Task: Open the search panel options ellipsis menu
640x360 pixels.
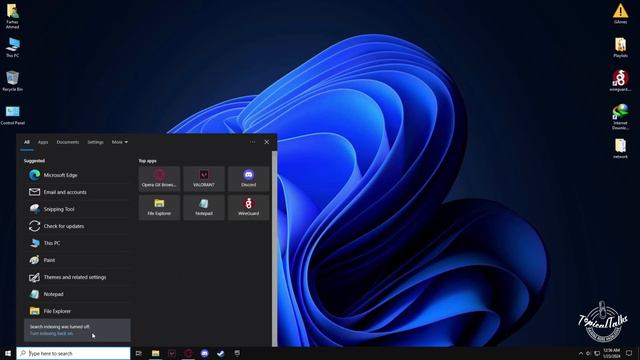Action: [x=252, y=142]
